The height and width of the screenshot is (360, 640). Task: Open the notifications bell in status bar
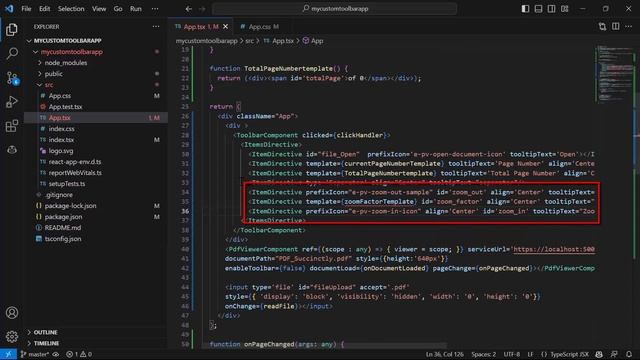pos(629,354)
